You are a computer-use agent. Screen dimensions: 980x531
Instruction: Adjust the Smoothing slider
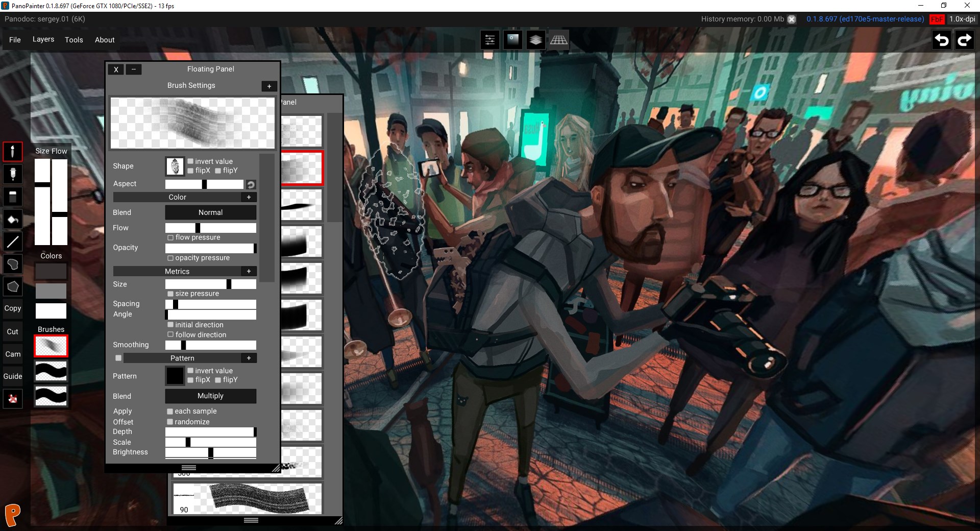(210, 345)
